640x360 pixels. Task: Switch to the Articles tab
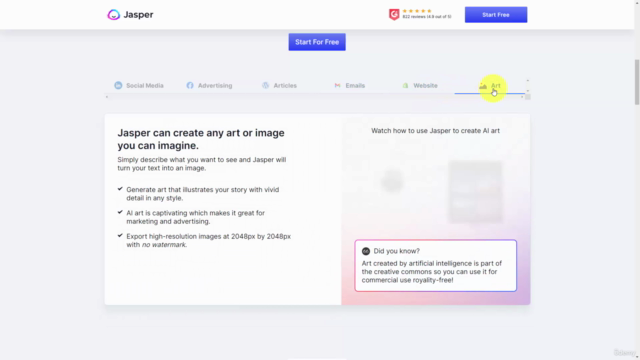[x=279, y=85]
